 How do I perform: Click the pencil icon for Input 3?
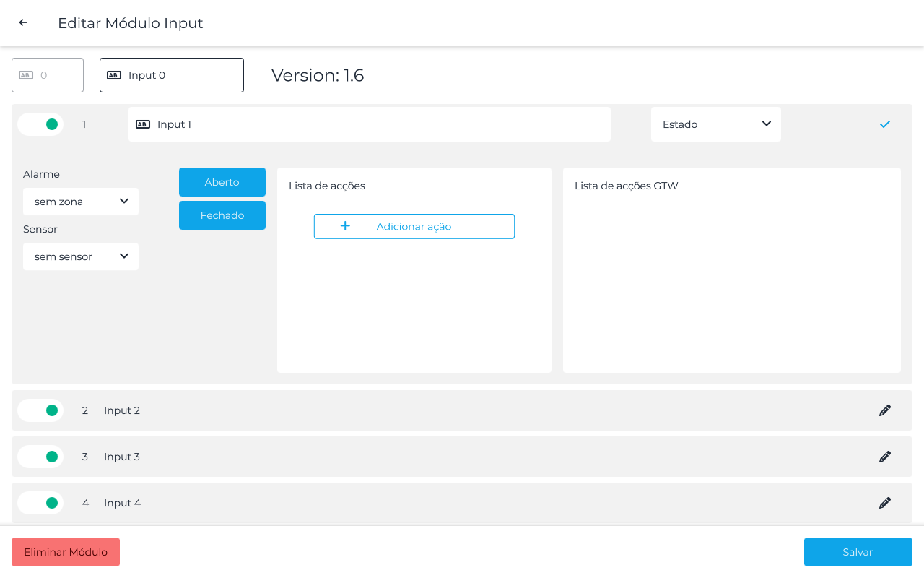[x=885, y=457]
